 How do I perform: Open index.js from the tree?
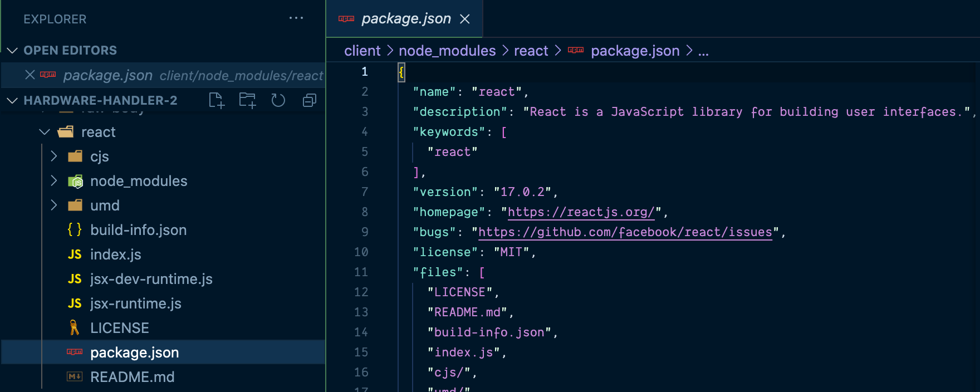pos(116,254)
